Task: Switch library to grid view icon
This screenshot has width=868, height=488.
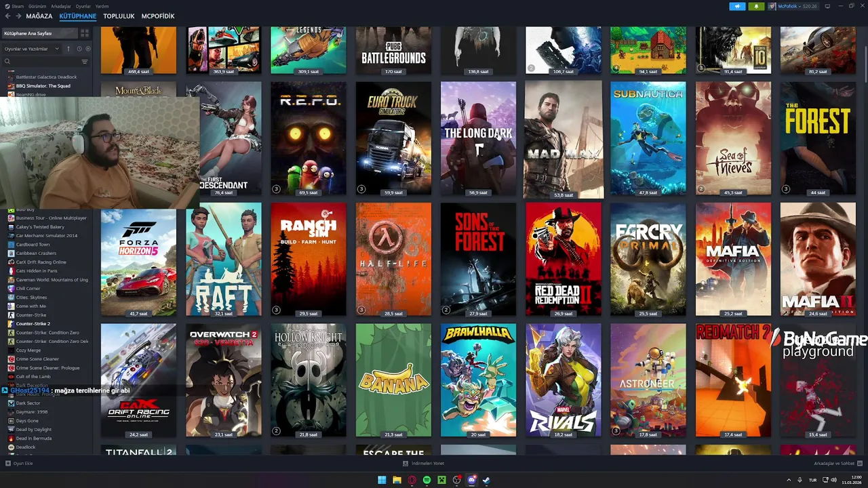Action: pyautogui.click(x=85, y=33)
